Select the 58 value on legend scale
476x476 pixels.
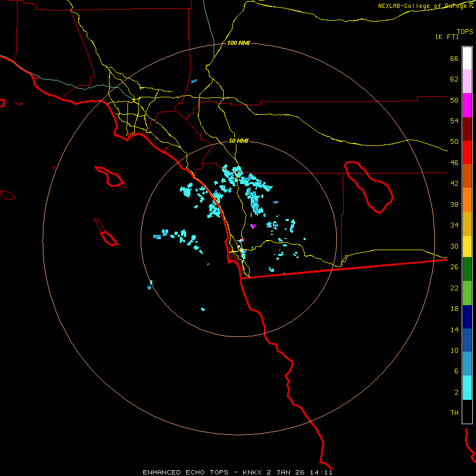454,100
